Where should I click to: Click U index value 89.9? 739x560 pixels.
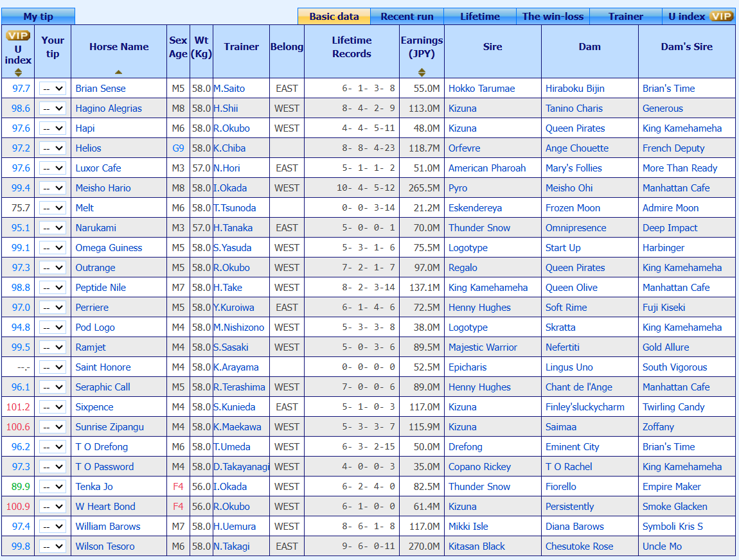click(21, 487)
